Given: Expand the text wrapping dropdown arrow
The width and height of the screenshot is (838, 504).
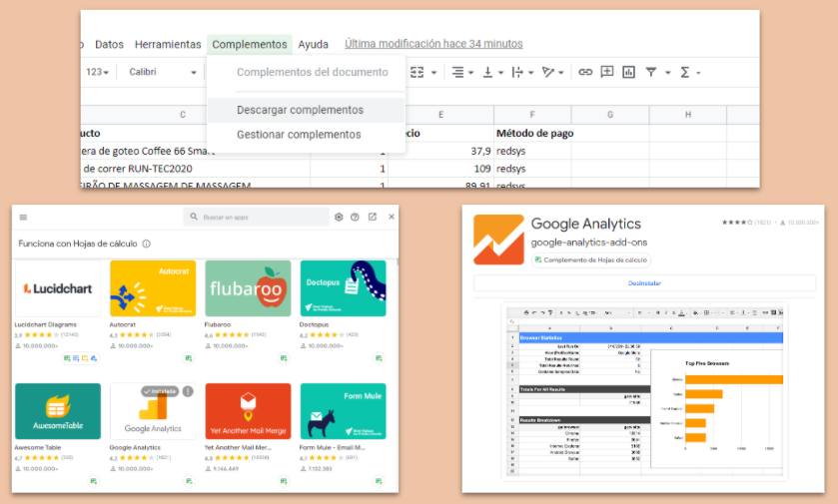Looking at the screenshot, I should point(530,73).
